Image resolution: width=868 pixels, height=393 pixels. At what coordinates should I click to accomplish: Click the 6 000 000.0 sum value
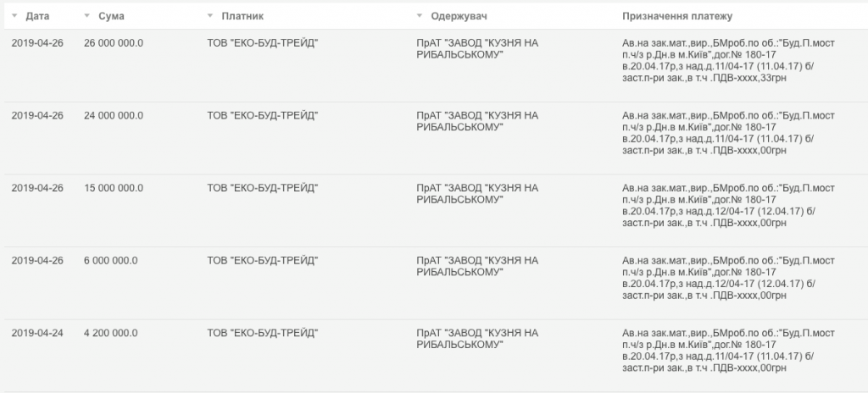112,260
